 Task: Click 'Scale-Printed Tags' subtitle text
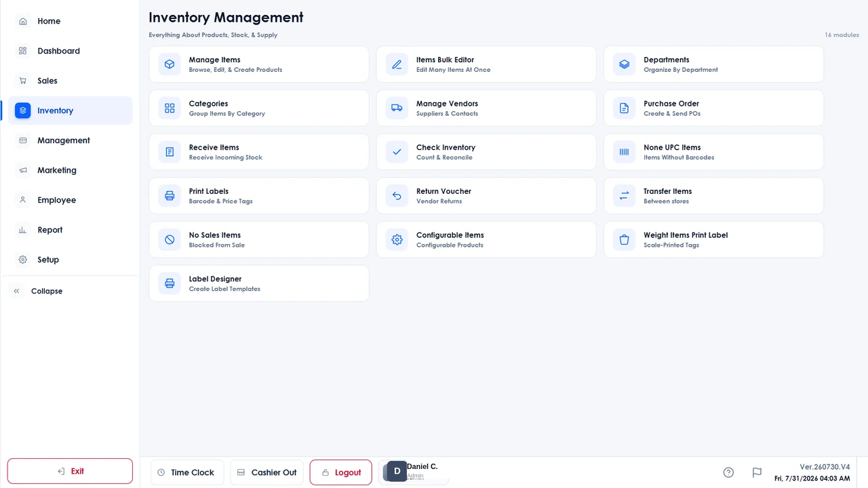tap(671, 245)
